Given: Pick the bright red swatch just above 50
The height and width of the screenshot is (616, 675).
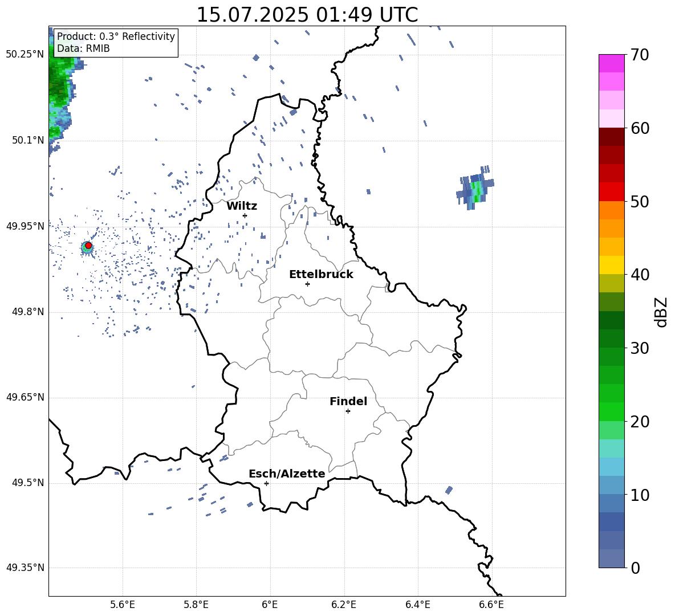Looking at the screenshot, I should pos(611,192).
